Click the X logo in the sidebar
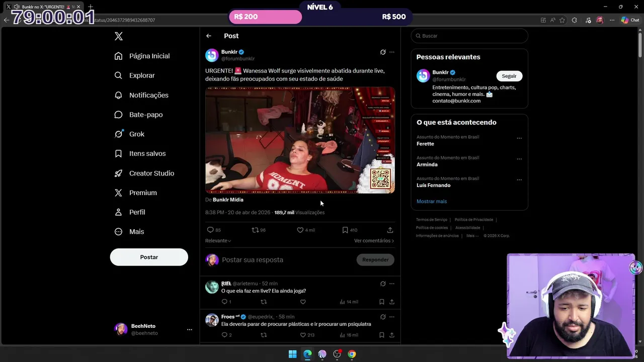 coord(119,36)
